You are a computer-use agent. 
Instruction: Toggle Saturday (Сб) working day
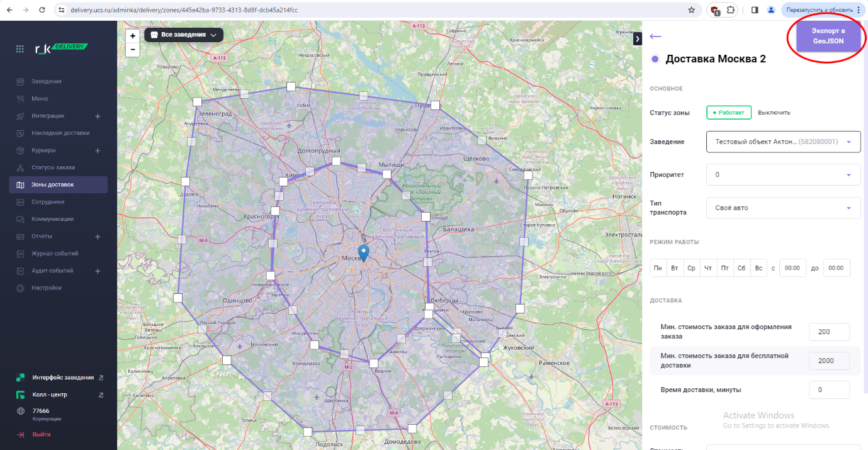coord(741,268)
